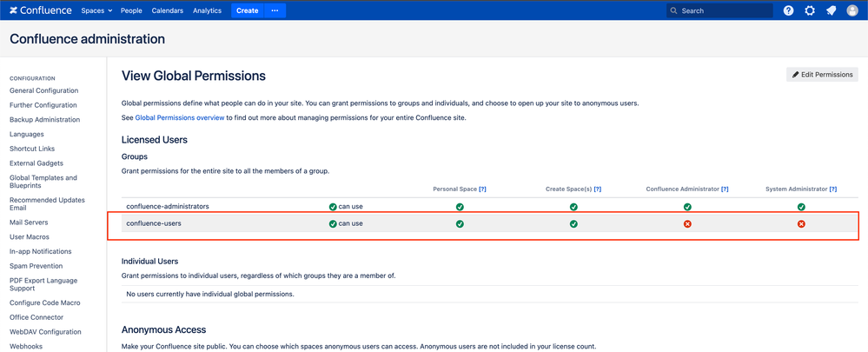The width and height of the screenshot is (868, 352).
Task: Click confluence-users Confluence Administrator red cross
Action: coord(687,224)
